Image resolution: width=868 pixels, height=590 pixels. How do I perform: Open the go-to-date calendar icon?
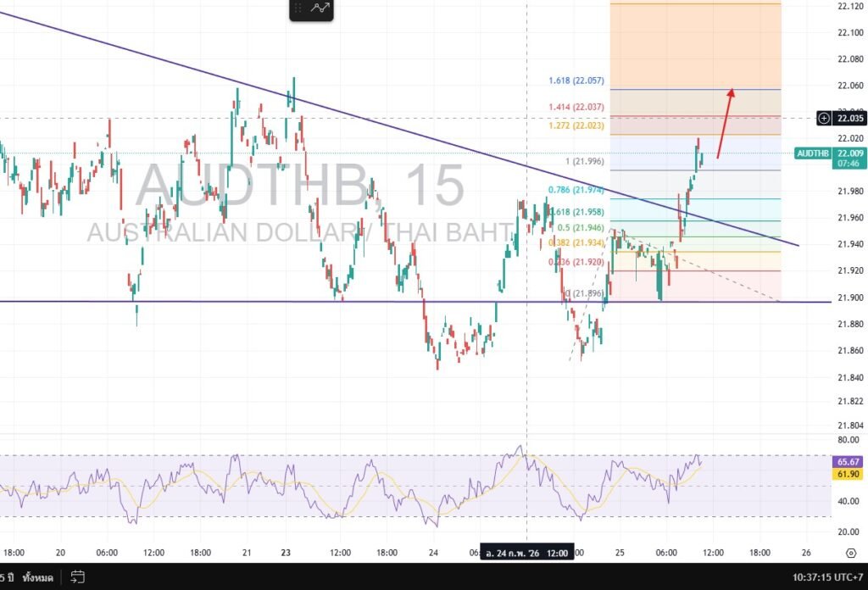77,577
